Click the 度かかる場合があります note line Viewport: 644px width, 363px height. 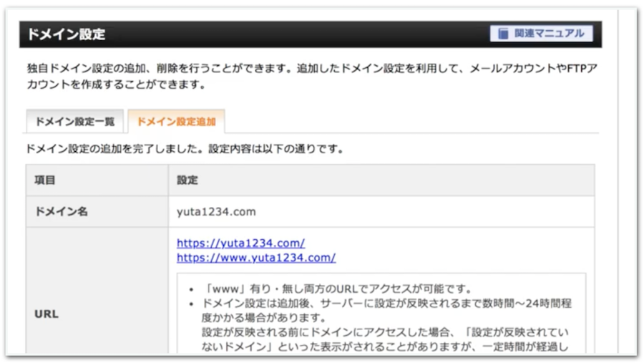[x=264, y=318]
